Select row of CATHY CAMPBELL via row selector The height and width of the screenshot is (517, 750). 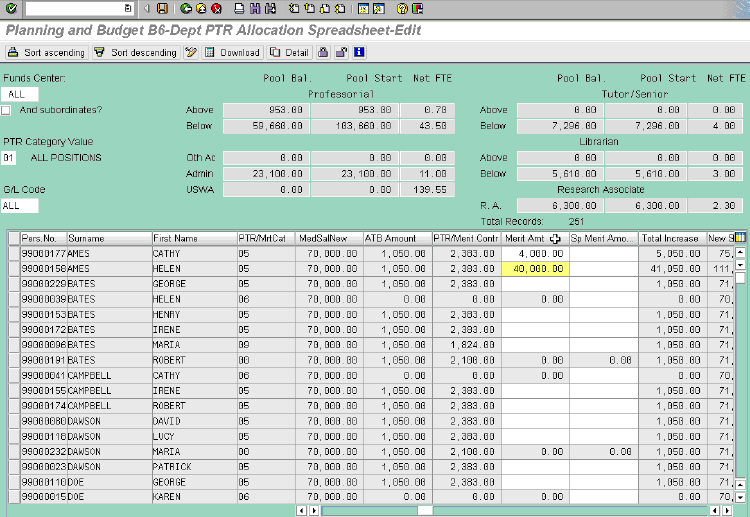[x=14, y=375]
